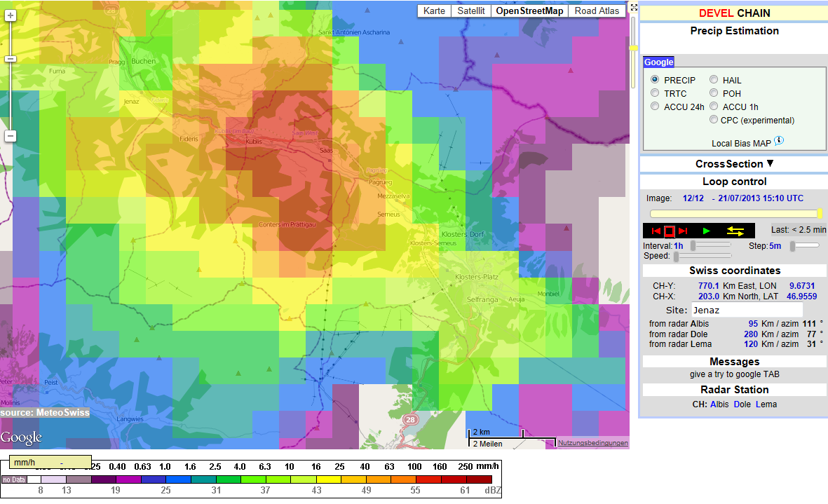The width and height of the screenshot is (828, 504).
Task: Zoom in the map with plus button
Action: [10, 15]
